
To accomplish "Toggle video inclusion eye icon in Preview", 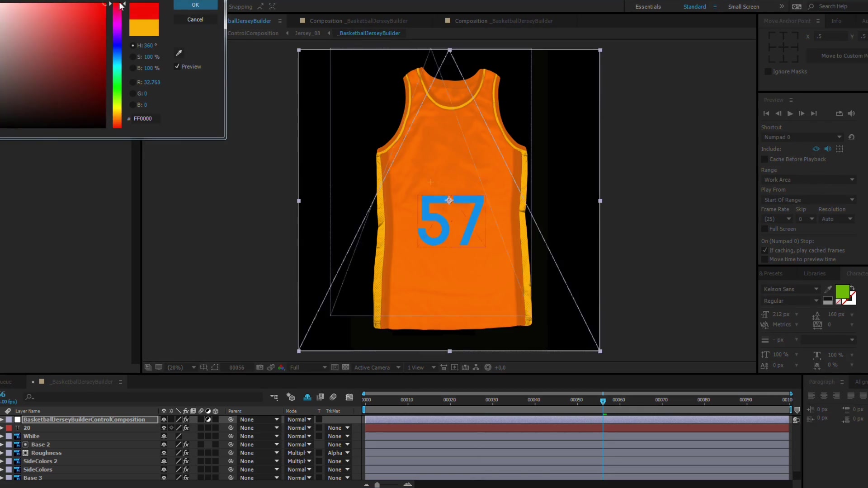I will (816, 149).
